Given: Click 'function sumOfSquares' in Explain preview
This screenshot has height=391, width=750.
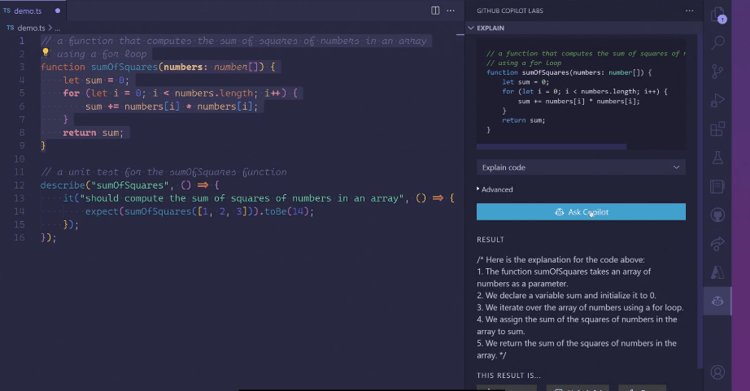Looking at the screenshot, I should click(569, 72).
